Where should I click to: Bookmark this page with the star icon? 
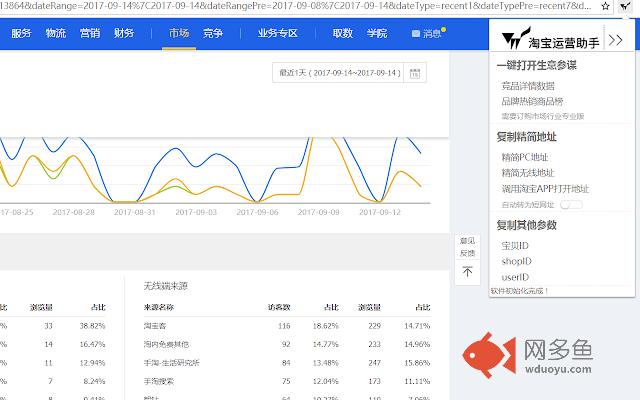click(x=605, y=6)
